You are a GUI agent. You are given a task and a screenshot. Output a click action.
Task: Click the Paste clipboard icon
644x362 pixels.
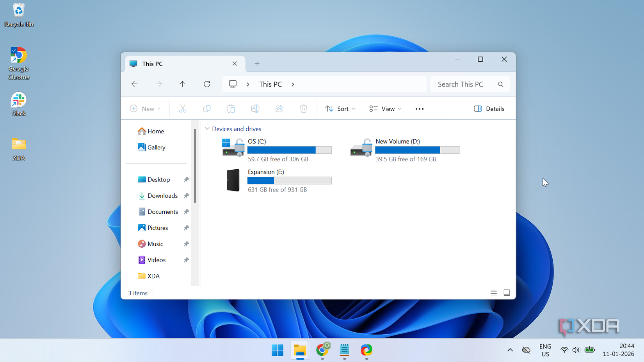pos(231,109)
